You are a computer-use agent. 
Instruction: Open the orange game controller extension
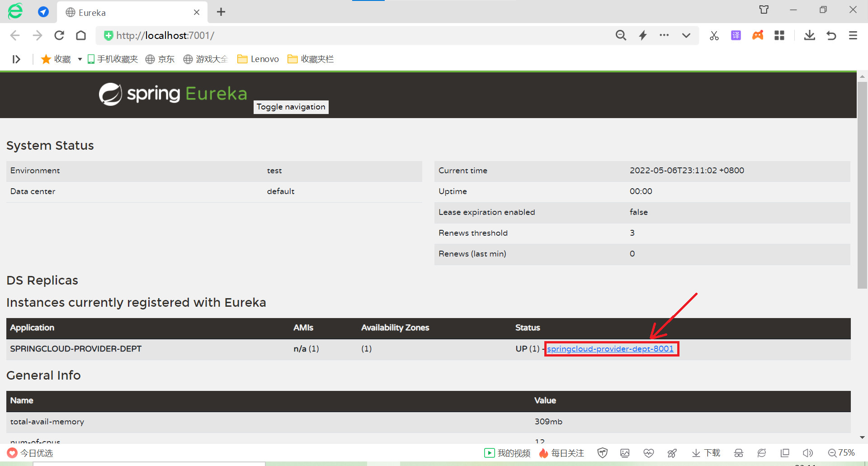pos(758,35)
